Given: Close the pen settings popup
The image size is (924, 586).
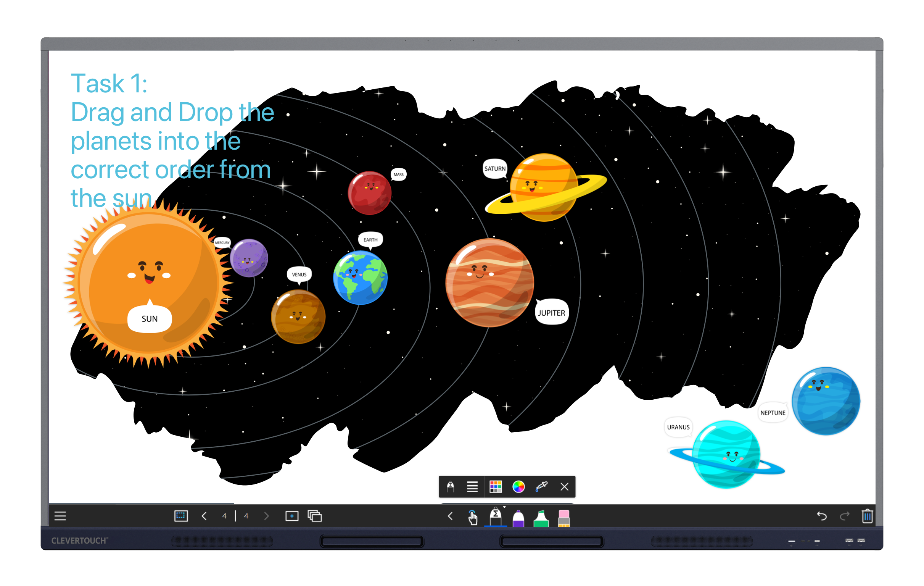Looking at the screenshot, I should 564,486.
